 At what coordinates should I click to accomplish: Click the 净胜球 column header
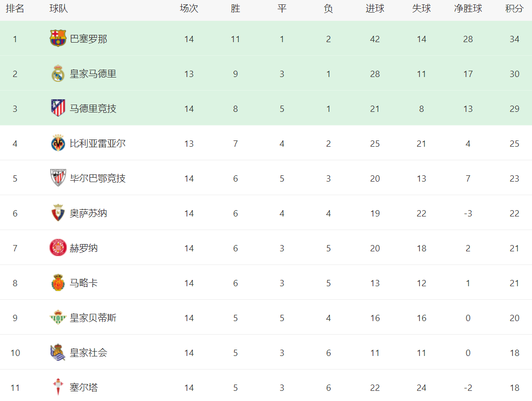tap(468, 9)
